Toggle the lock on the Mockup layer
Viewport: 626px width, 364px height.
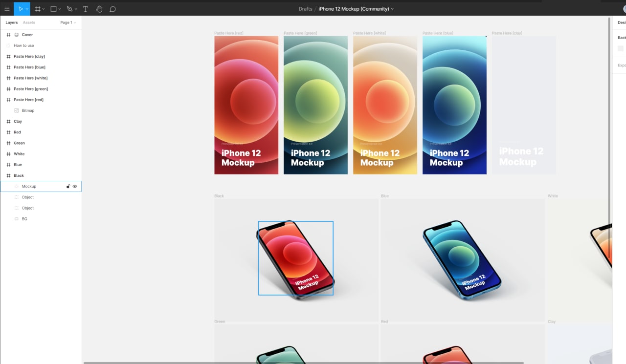[68, 186]
